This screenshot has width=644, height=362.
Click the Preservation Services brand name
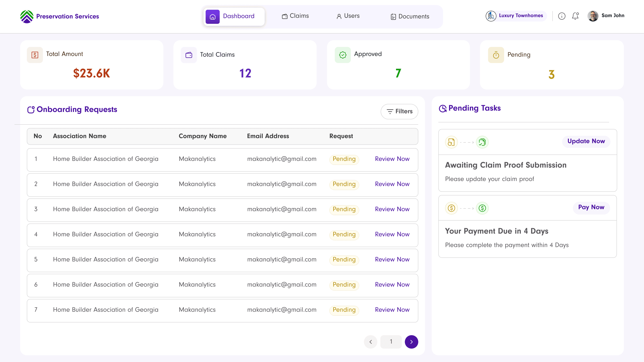(x=68, y=17)
